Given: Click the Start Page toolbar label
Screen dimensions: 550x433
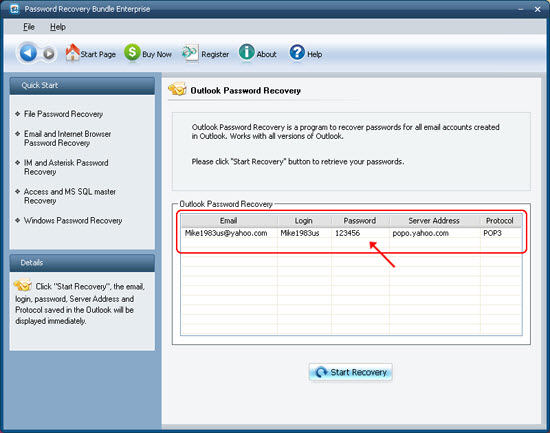Looking at the screenshot, I should click(x=98, y=54).
